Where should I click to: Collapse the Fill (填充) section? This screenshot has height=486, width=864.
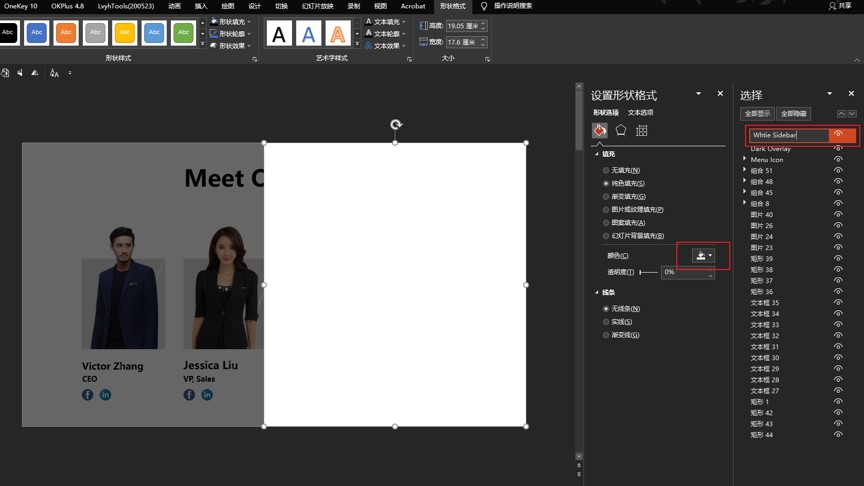click(x=597, y=154)
